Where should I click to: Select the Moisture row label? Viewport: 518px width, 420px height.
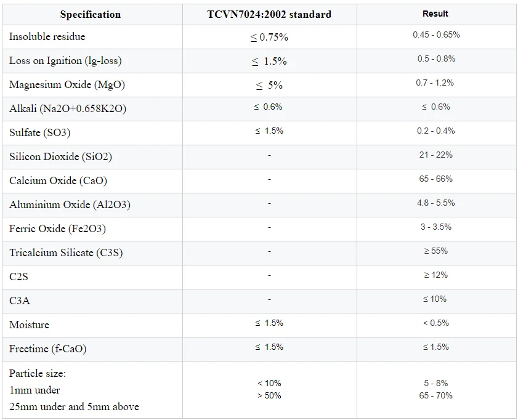tap(29, 325)
